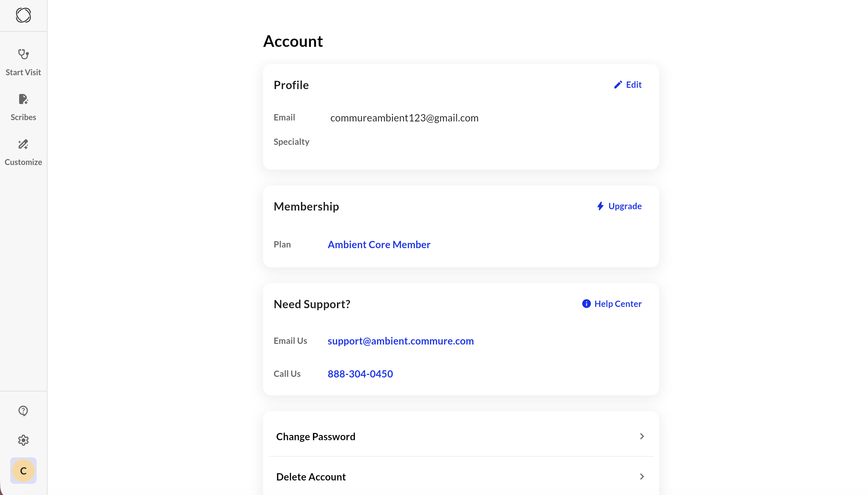Open the Scribes document icon
This screenshot has height=495, width=868.
(23, 99)
